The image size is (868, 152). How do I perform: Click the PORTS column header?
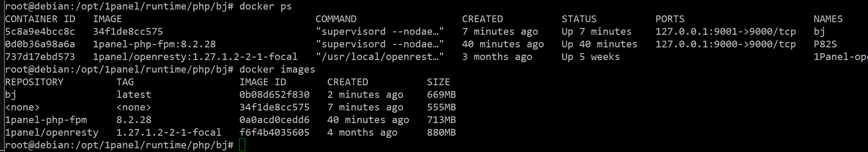pos(670,19)
